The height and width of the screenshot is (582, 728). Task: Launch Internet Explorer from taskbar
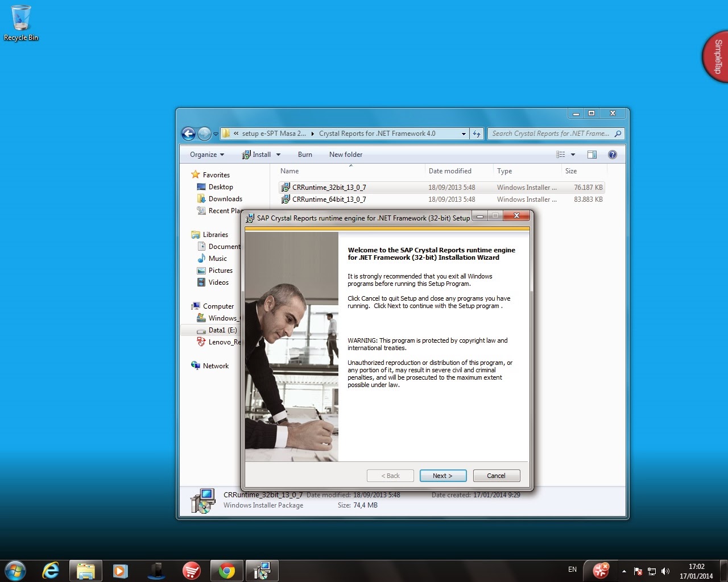[51, 570]
